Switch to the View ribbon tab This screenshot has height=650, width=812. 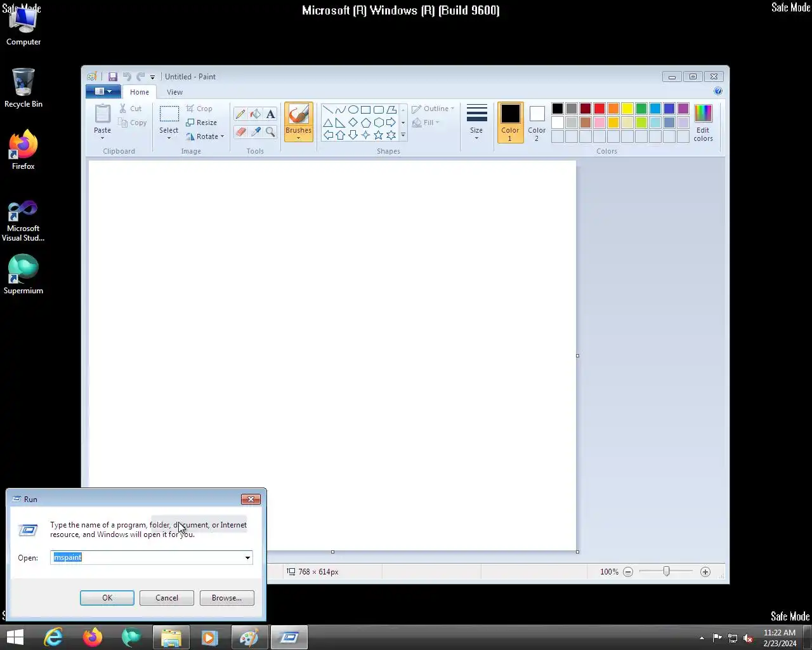tap(174, 92)
